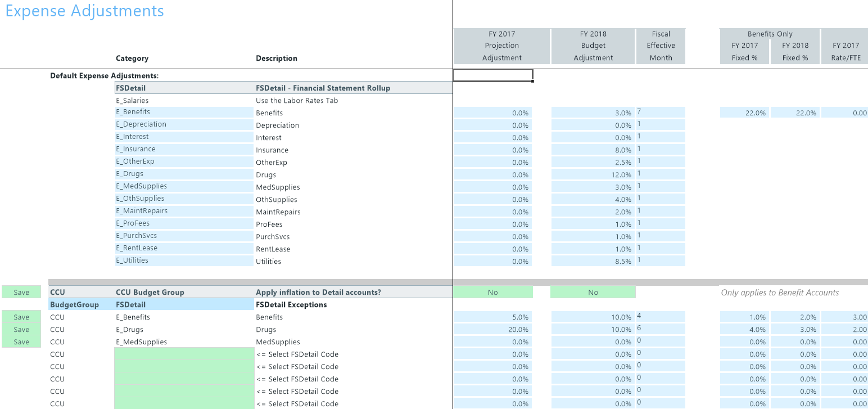Select the BudgetGroup column header cell
Viewport: 868px width, 409px height.
tap(81, 304)
